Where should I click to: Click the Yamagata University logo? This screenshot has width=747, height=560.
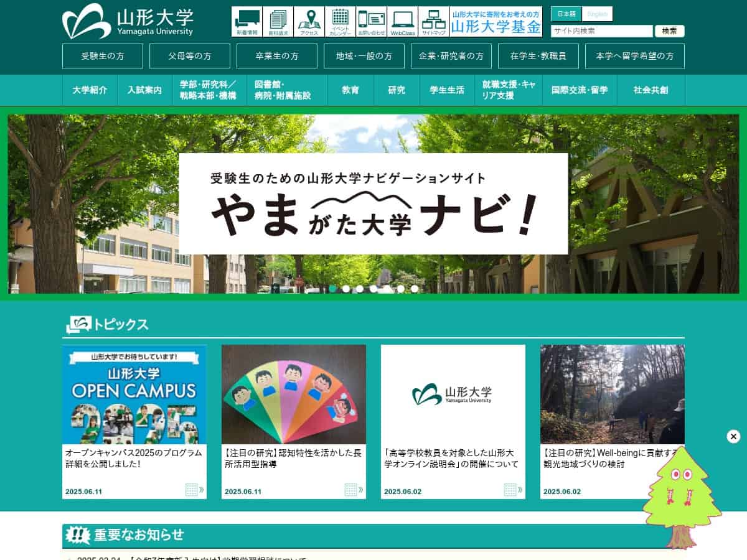pyautogui.click(x=128, y=22)
